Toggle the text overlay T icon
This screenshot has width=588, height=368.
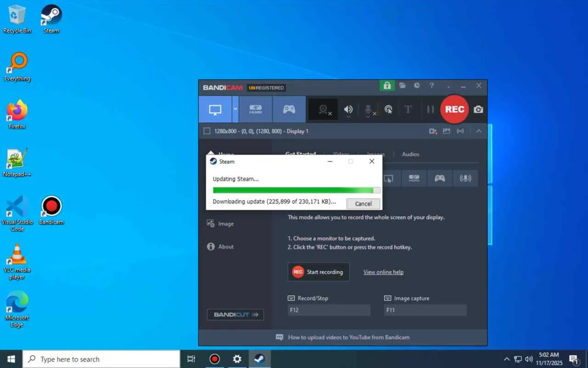click(408, 109)
